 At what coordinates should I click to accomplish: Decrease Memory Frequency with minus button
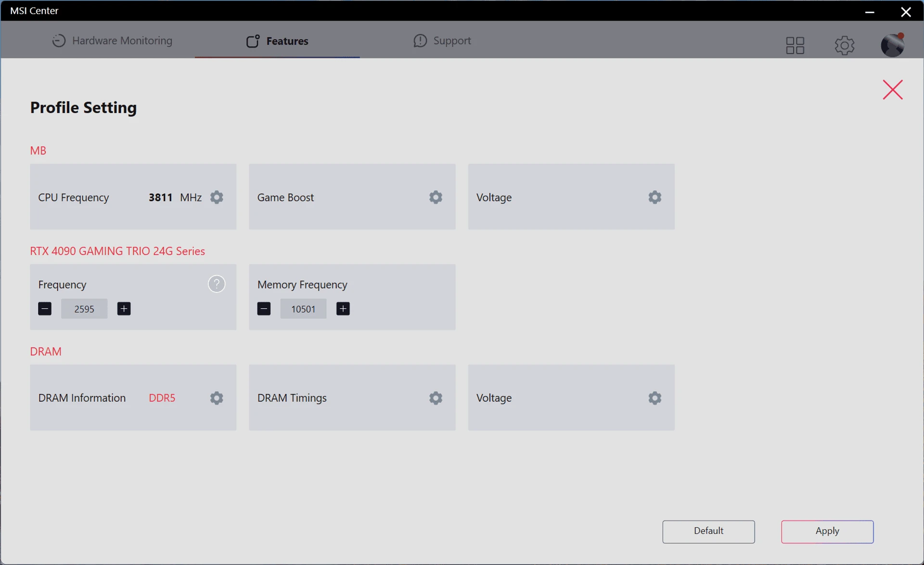tap(264, 309)
